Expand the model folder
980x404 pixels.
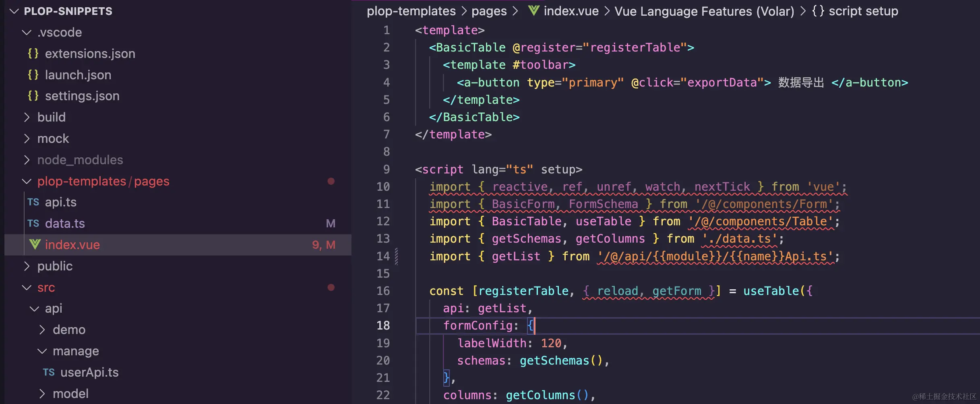click(42, 394)
